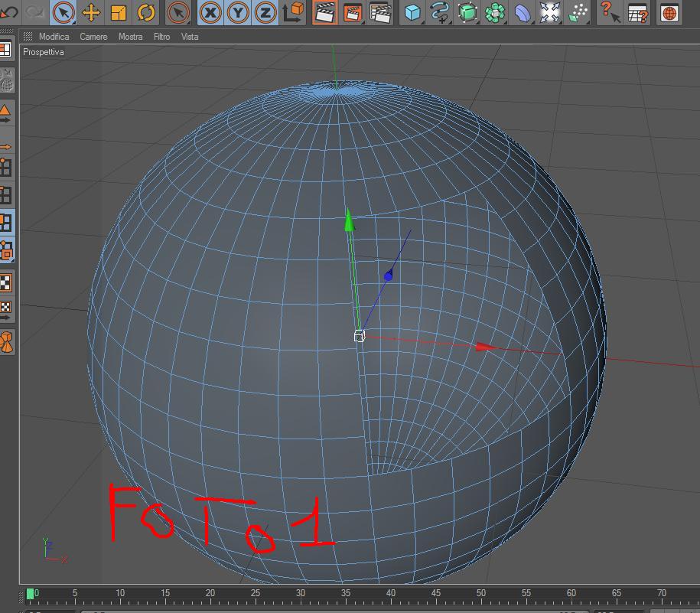Add a Cube primitive object

[x=412, y=12]
